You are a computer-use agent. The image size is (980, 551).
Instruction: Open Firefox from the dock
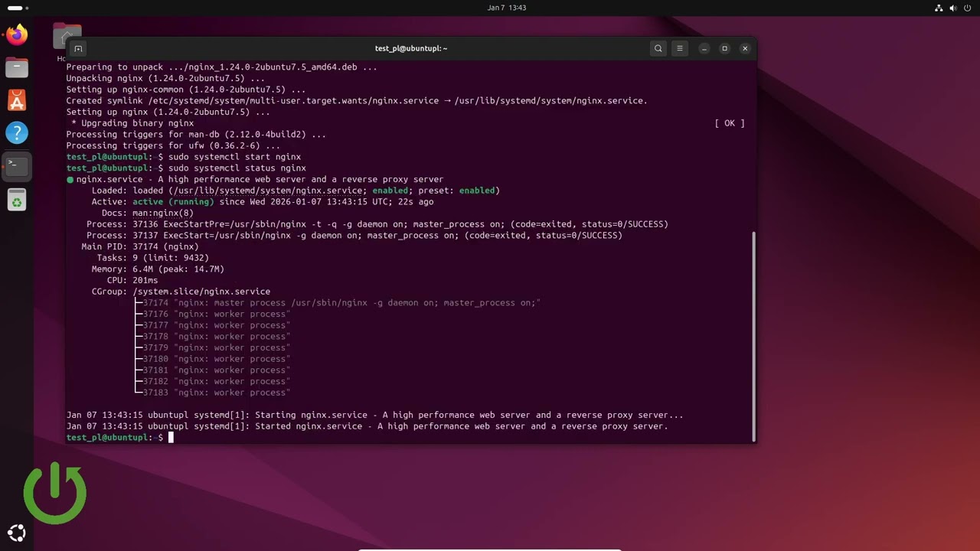pos(17,34)
